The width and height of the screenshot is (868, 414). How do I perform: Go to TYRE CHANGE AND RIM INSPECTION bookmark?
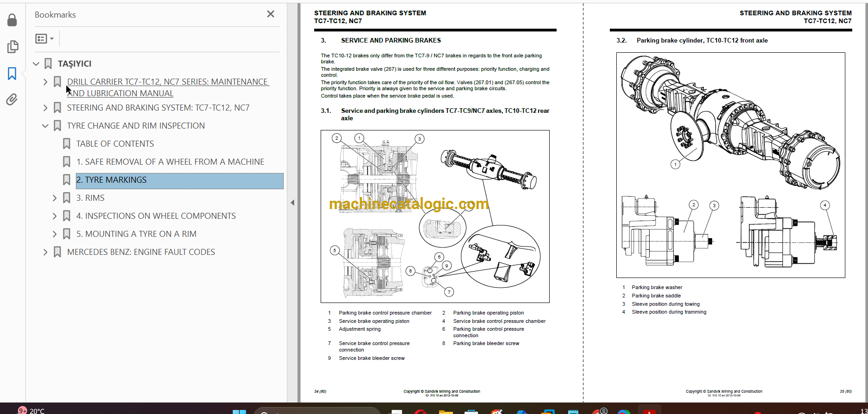(136, 126)
